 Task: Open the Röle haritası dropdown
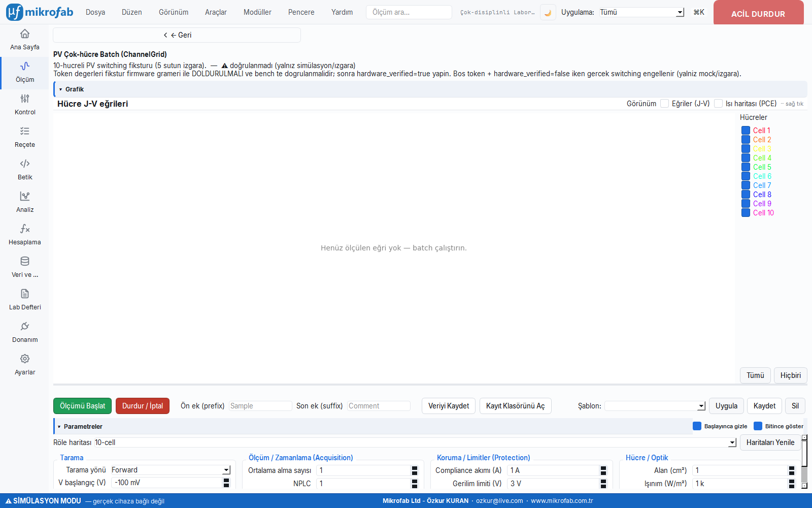click(415, 442)
